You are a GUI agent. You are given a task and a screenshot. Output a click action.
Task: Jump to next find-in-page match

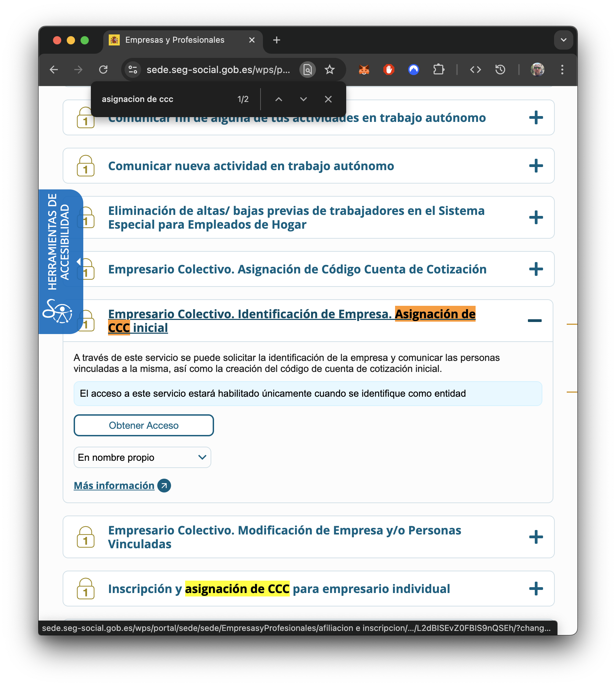point(303,100)
